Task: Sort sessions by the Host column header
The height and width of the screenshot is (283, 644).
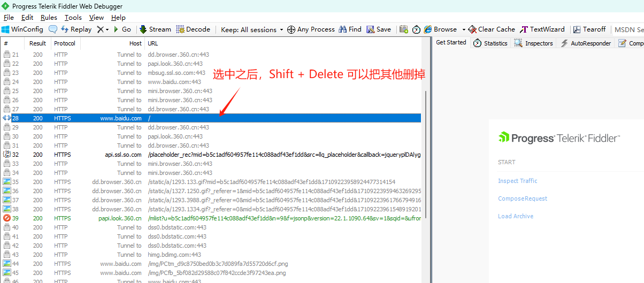Action: point(112,43)
